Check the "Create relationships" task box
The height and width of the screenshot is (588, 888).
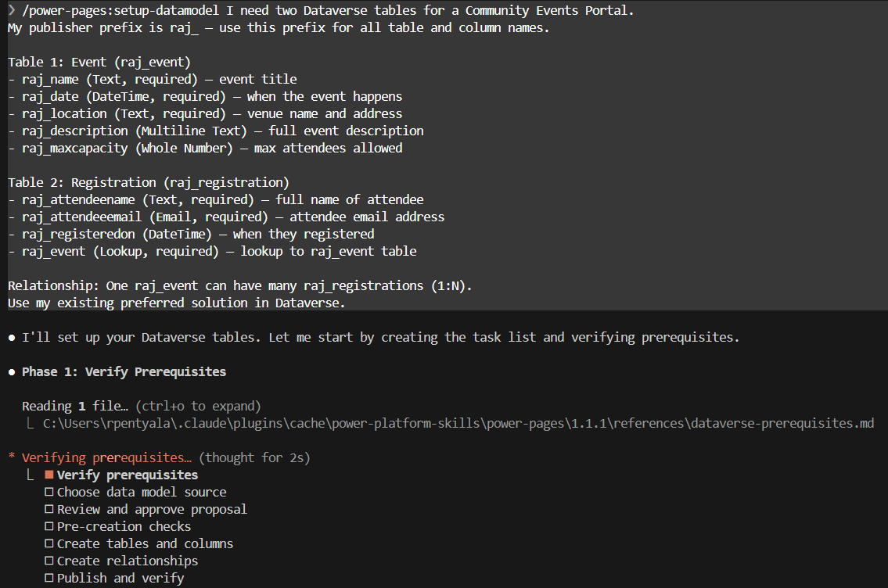coord(49,561)
